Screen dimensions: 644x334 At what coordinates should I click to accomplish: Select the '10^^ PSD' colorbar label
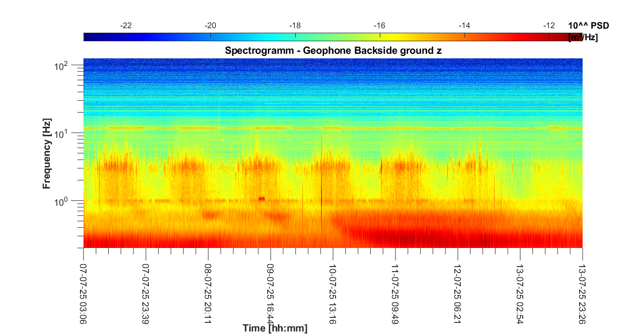[x=589, y=26]
